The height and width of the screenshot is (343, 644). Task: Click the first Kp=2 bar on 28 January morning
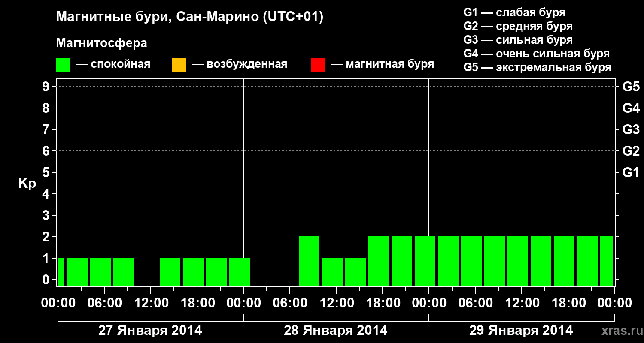click(x=309, y=261)
